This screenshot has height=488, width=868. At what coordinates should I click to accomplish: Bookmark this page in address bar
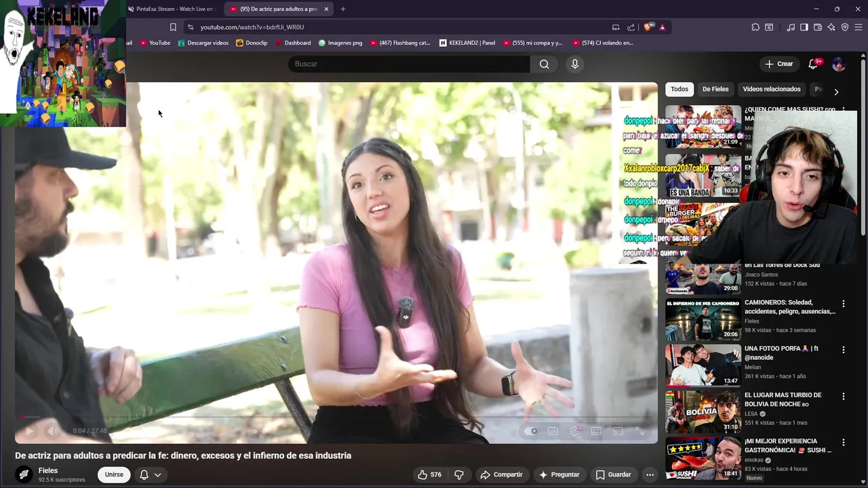pyautogui.click(x=173, y=27)
